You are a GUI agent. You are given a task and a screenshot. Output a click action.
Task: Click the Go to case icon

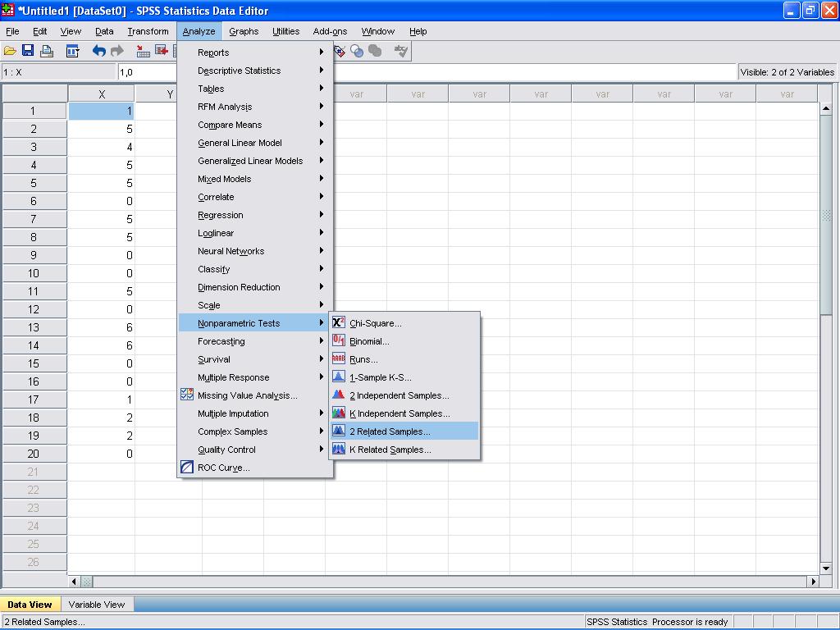pos(144,51)
